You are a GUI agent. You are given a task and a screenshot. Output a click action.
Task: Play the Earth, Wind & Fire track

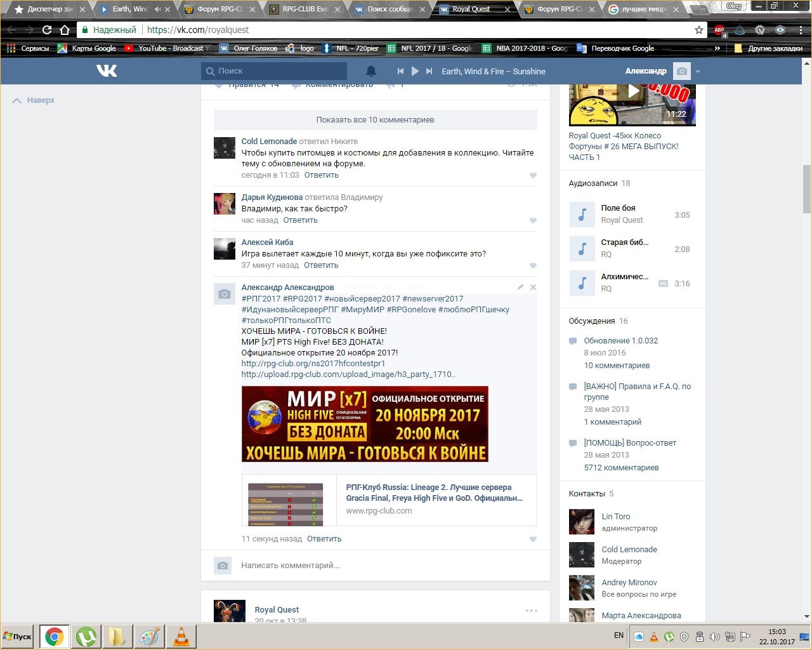[x=415, y=71]
